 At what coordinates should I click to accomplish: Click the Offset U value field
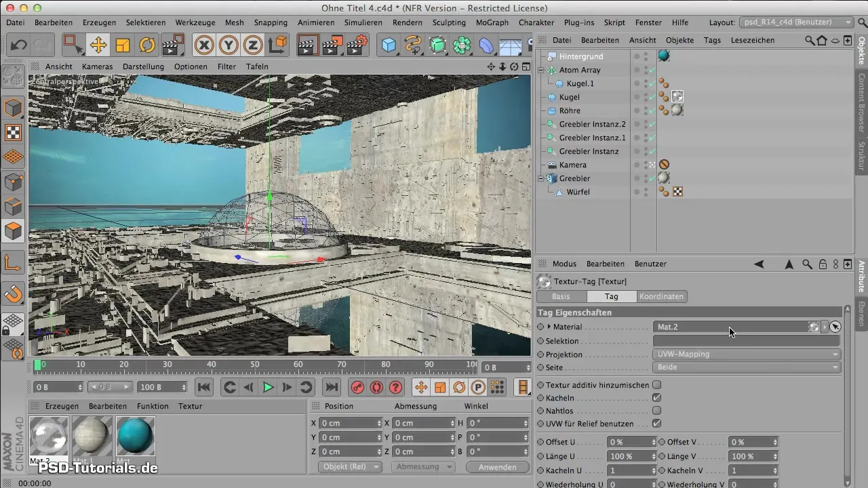[627, 442]
